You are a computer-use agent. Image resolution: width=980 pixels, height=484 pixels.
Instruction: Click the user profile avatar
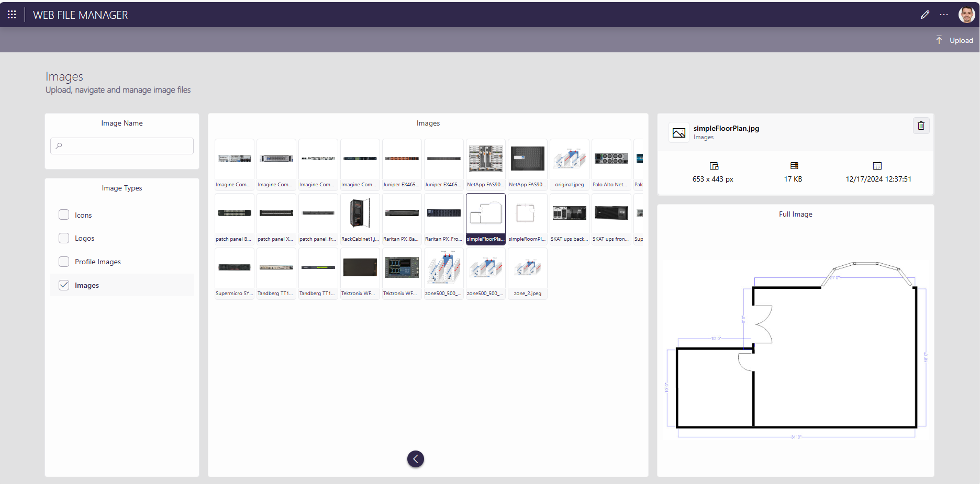pyautogui.click(x=966, y=14)
